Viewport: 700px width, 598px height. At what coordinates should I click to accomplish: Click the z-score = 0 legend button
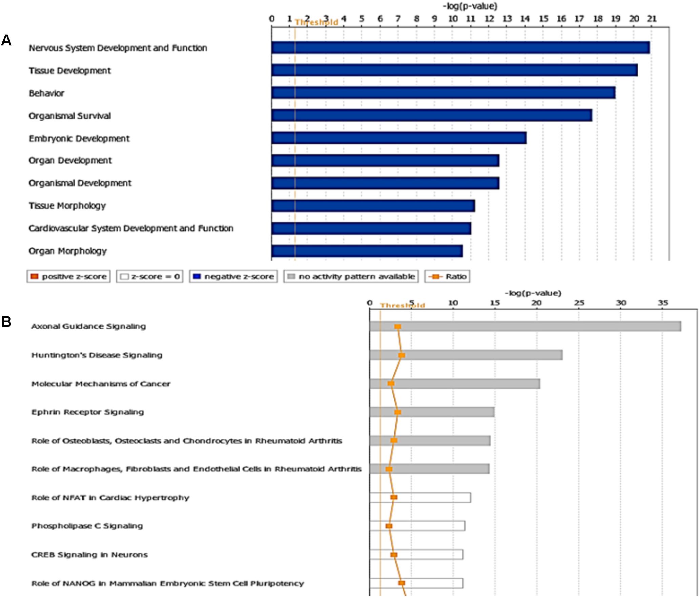coord(149,276)
